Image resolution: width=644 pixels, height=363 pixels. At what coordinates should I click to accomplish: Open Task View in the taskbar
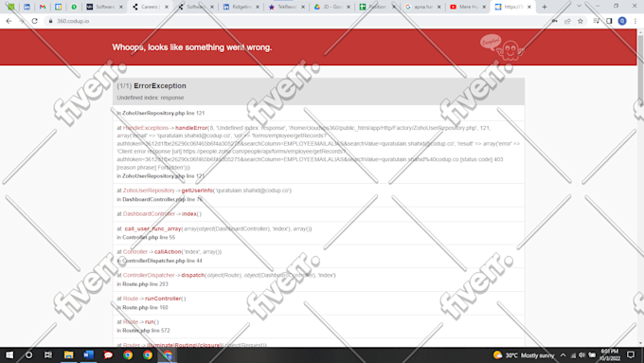click(x=48, y=354)
